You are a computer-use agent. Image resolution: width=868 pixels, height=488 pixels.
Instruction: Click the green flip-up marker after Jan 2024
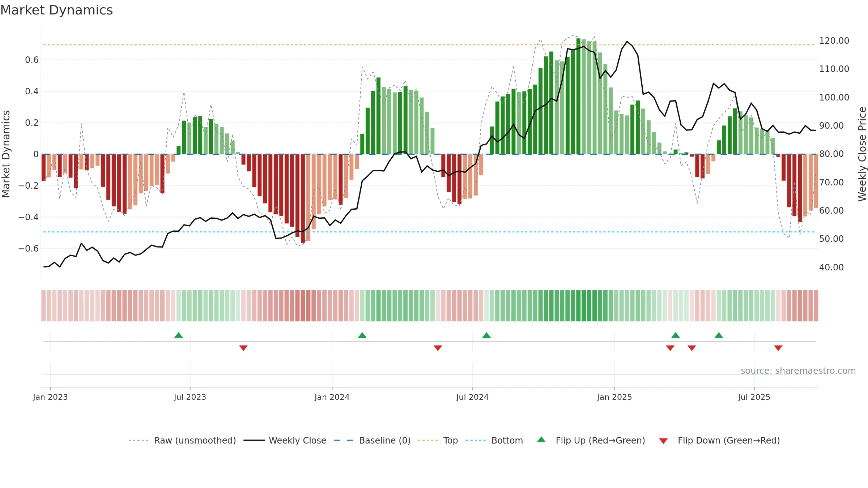click(x=362, y=335)
